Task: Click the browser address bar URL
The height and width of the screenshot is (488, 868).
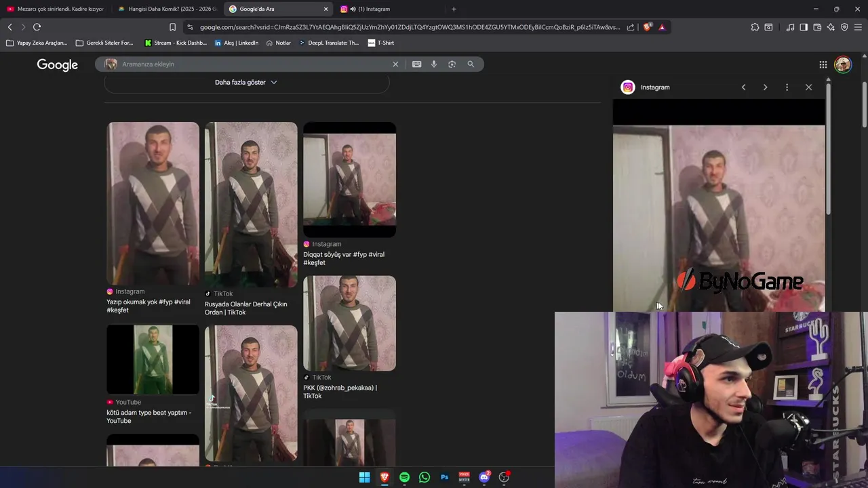Action: click(x=410, y=27)
